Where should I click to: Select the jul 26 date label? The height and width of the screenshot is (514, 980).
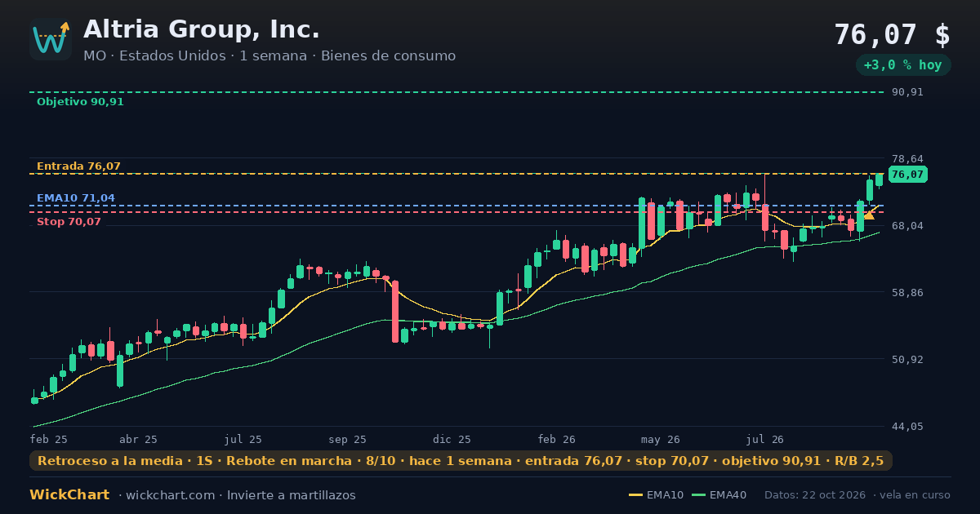[x=765, y=440]
